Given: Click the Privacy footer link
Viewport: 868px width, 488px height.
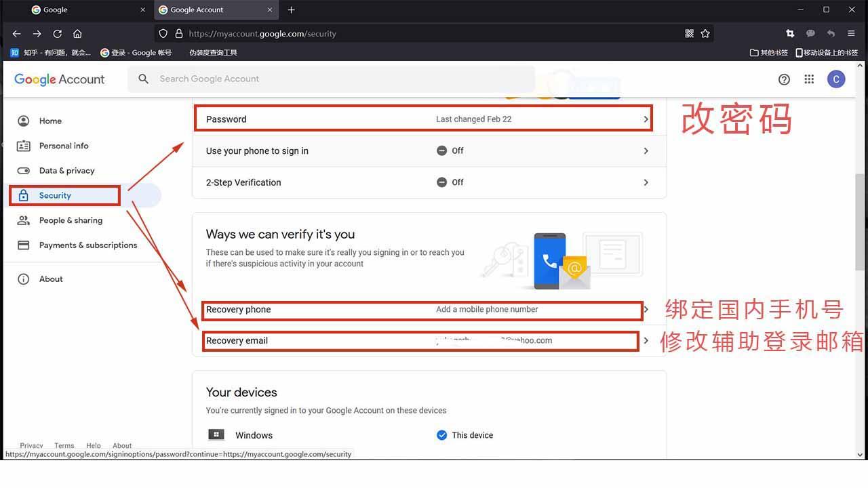Looking at the screenshot, I should click(31, 446).
